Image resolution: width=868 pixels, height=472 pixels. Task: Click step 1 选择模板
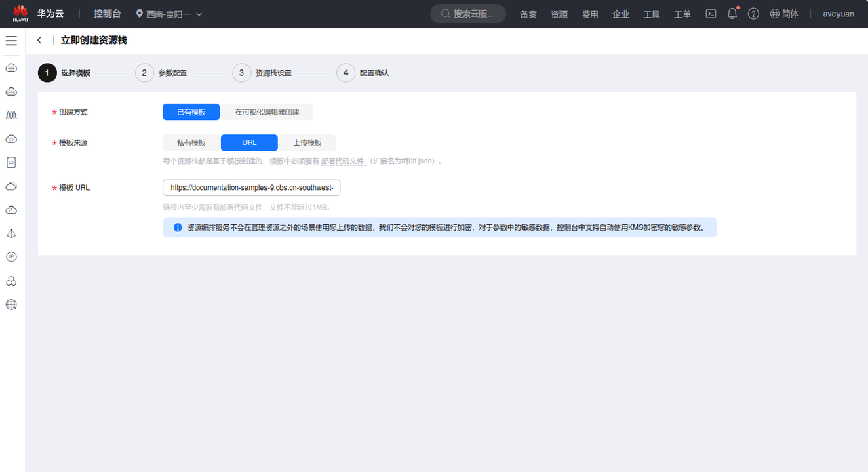coord(64,73)
